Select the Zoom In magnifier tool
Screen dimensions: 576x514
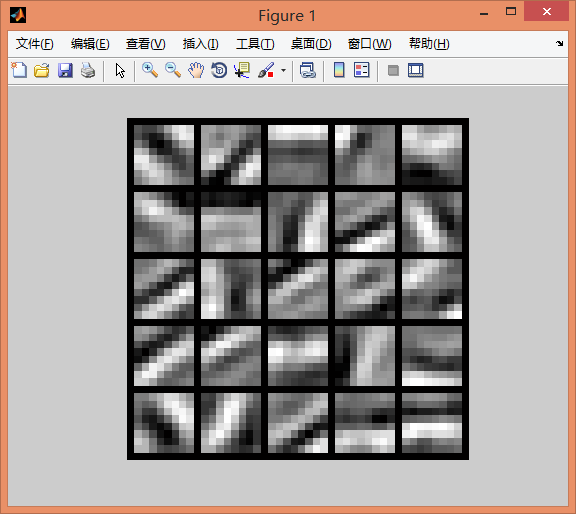point(150,70)
